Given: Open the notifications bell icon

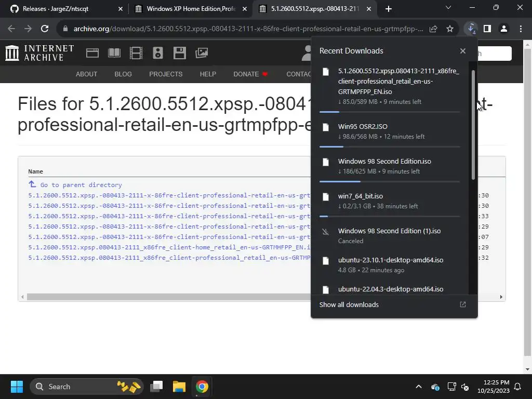Looking at the screenshot, I should 518,387.
